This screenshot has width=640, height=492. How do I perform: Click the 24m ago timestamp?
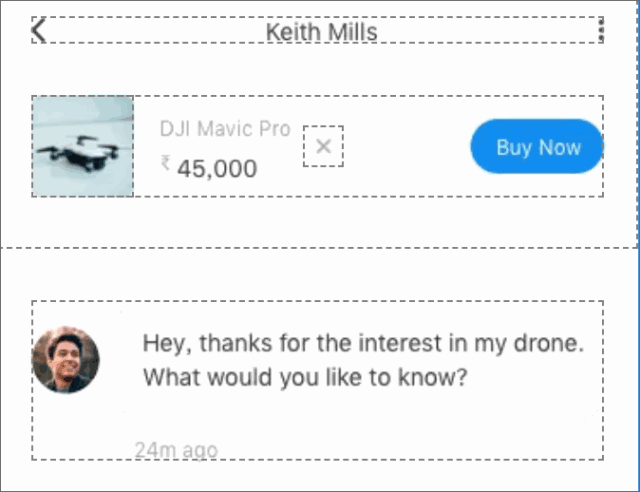click(176, 450)
